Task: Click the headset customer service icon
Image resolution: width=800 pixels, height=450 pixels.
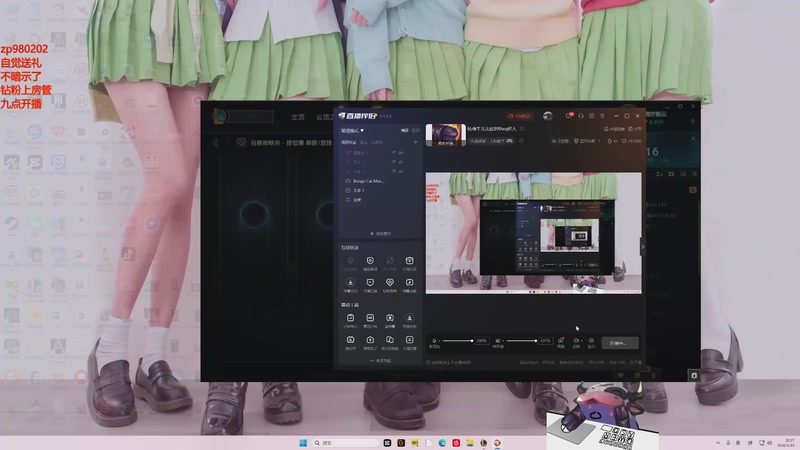Action: click(x=581, y=116)
